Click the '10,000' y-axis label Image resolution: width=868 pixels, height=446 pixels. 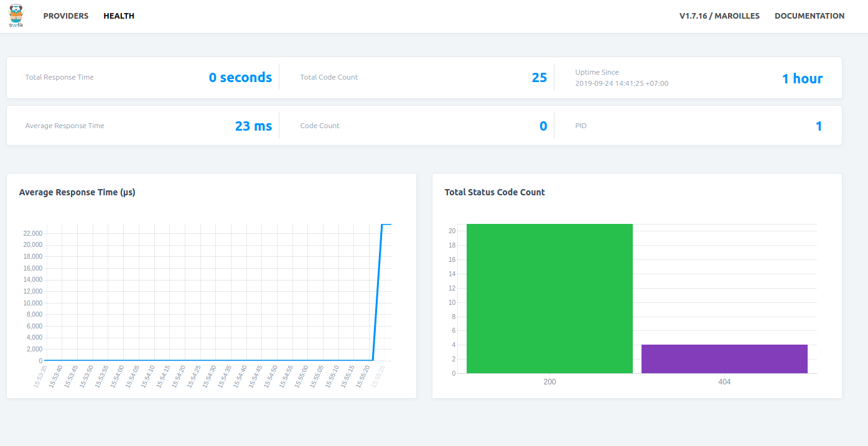pyautogui.click(x=32, y=303)
